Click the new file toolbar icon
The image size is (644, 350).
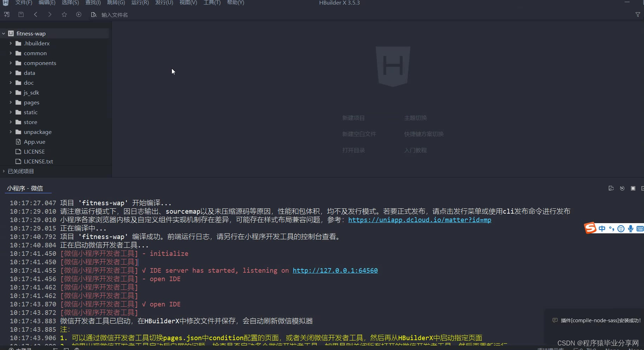(x=7, y=14)
